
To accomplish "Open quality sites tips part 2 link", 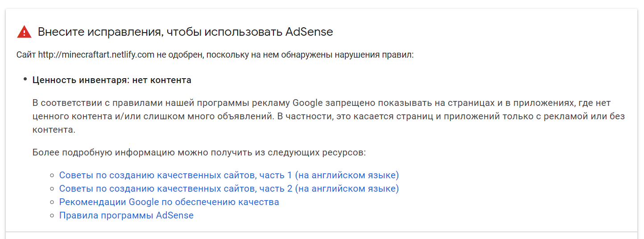I will coord(229,189).
